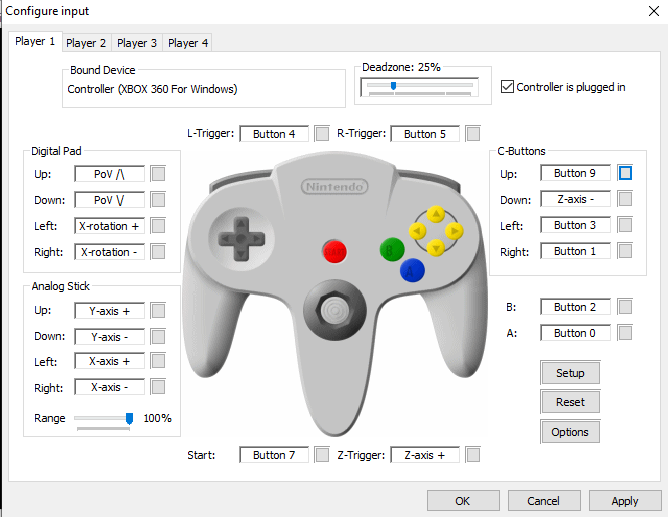
Task: Click the red Start button on controller image
Action: (x=335, y=251)
